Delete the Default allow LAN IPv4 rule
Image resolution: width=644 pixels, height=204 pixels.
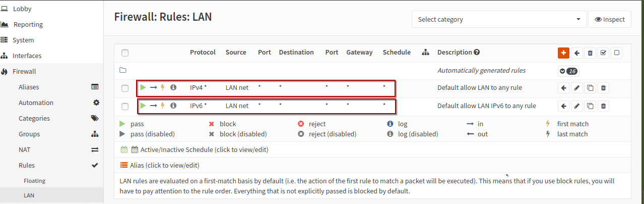point(603,88)
